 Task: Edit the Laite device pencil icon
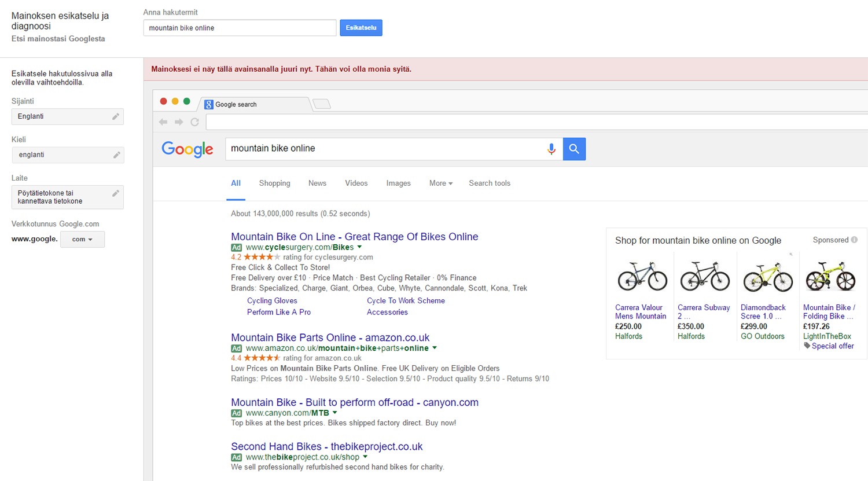tap(116, 193)
